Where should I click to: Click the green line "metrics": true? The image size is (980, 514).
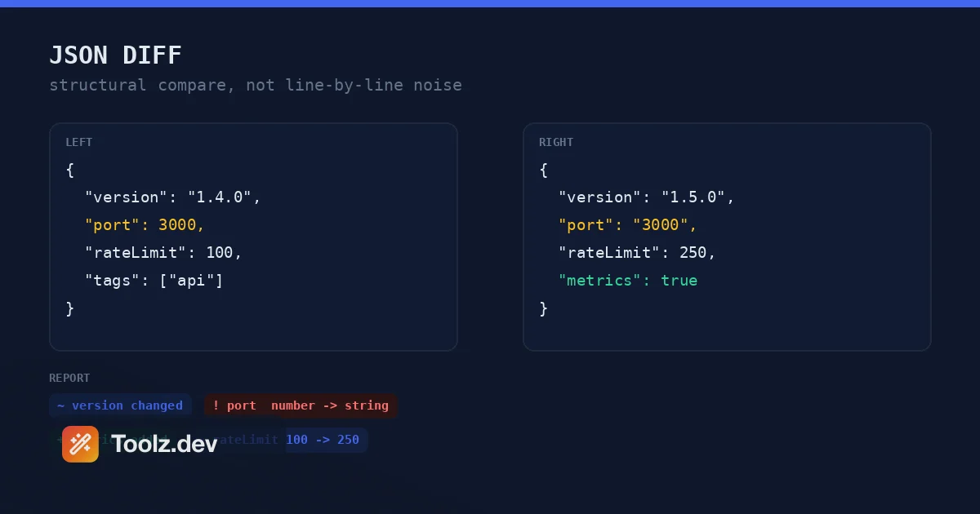pyautogui.click(x=628, y=281)
